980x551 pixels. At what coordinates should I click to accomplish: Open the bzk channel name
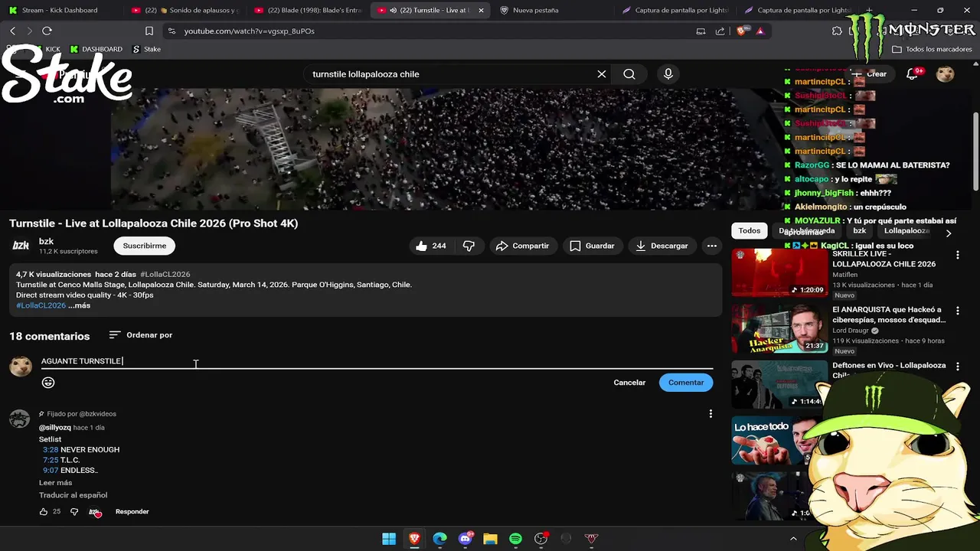[x=46, y=241]
